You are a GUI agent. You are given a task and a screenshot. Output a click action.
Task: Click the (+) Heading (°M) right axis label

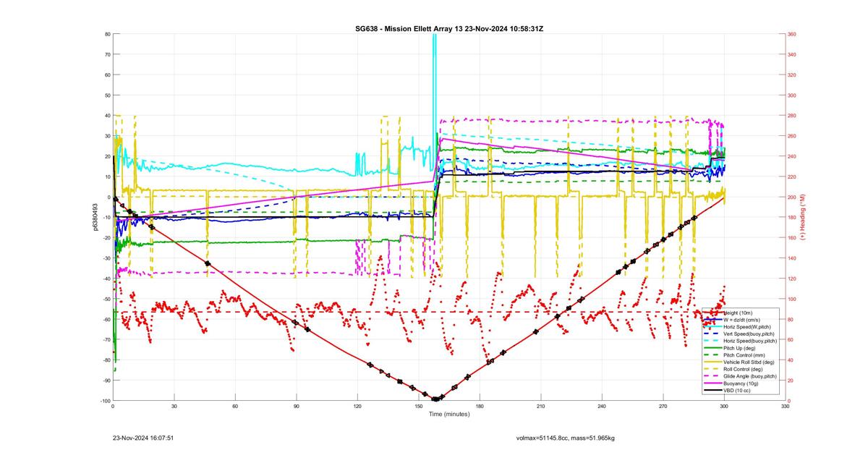coord(803,218)
